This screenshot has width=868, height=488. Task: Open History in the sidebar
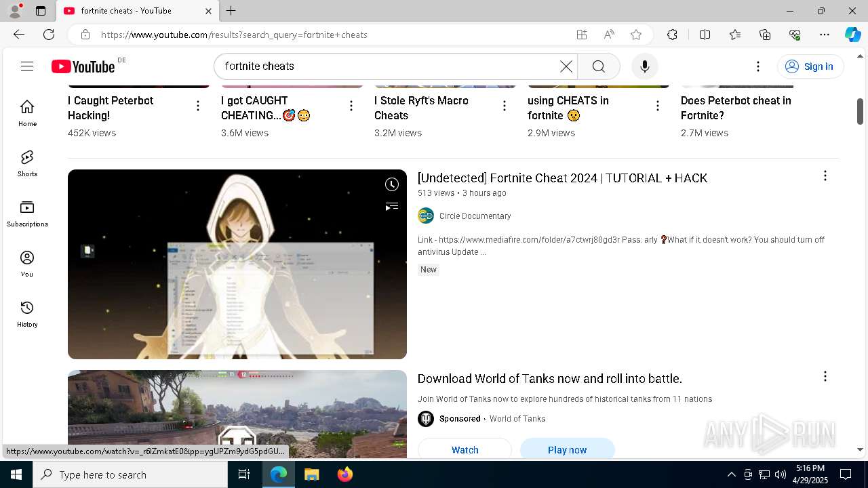coord(27,314)
